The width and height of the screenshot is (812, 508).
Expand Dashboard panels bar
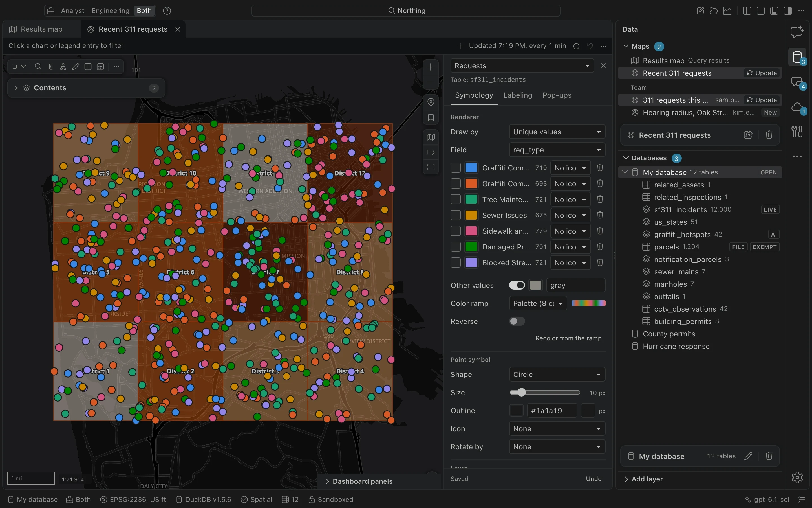click(x=379, y=481)
